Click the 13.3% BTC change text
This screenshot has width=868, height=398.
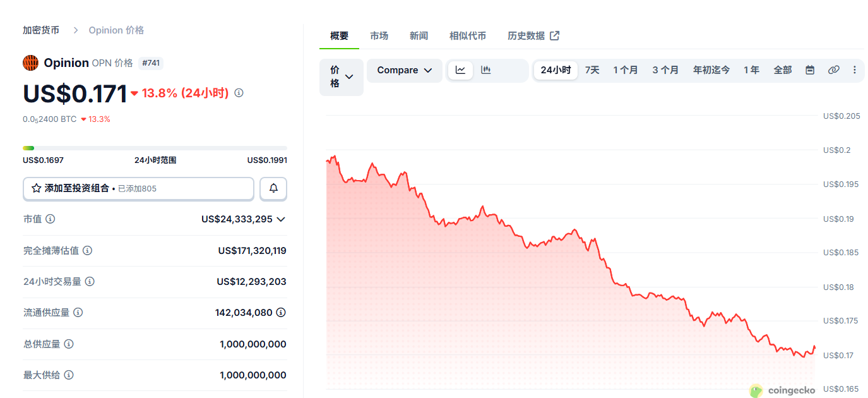tap(99, 119)
